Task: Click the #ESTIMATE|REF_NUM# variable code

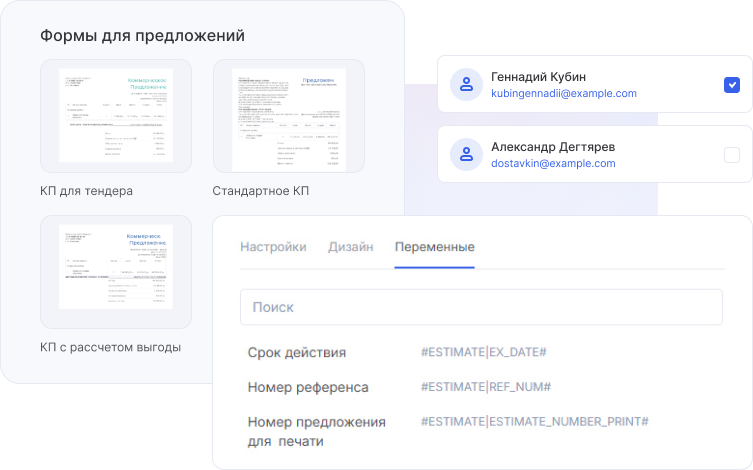Action: pyautogui.click(x=486, y=387)
